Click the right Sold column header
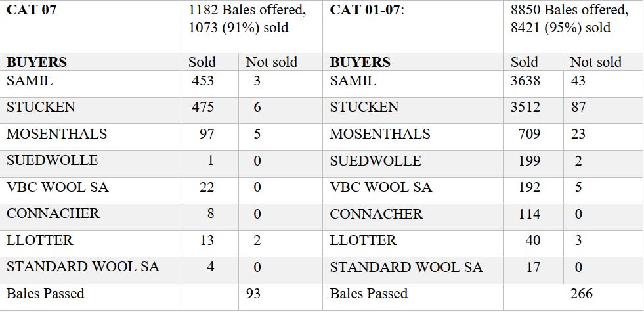644x312 pixels. click(524, 62)
